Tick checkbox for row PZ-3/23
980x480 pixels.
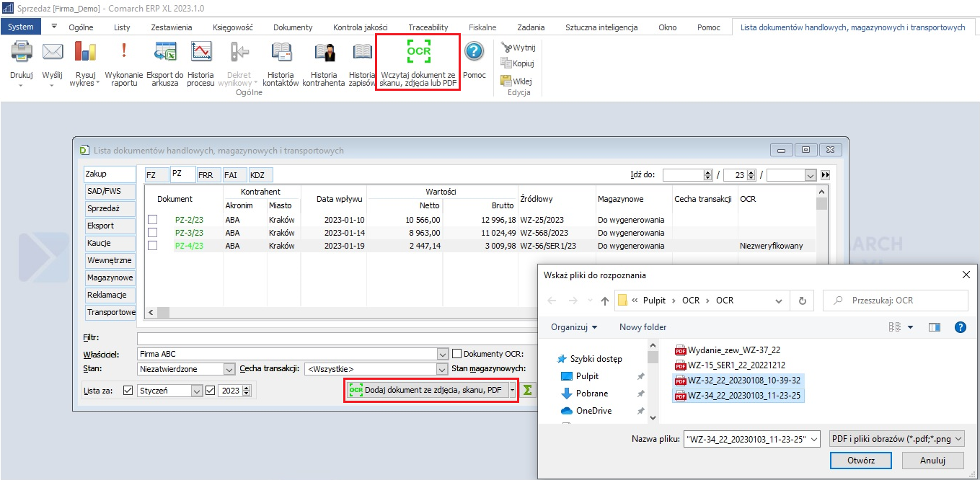tap(153, 233)
